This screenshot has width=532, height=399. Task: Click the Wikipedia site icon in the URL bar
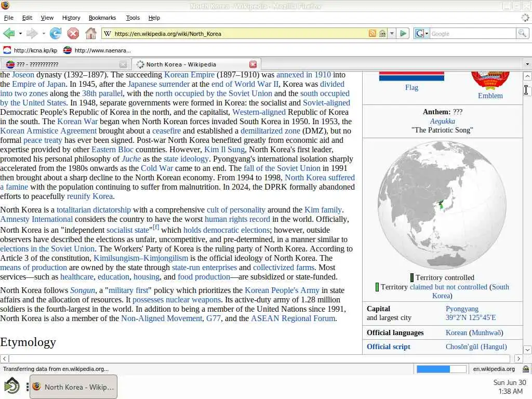[x=108, y=33]
